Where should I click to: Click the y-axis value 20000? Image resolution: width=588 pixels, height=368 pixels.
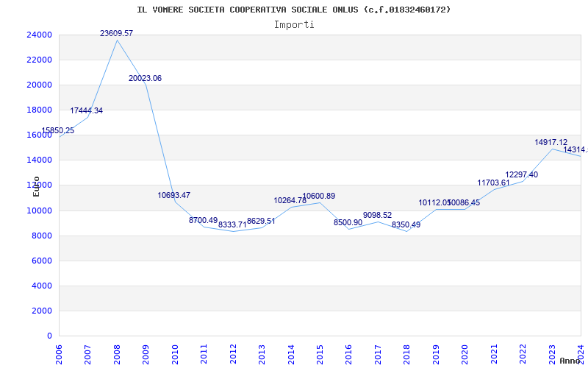click(40, 85)
